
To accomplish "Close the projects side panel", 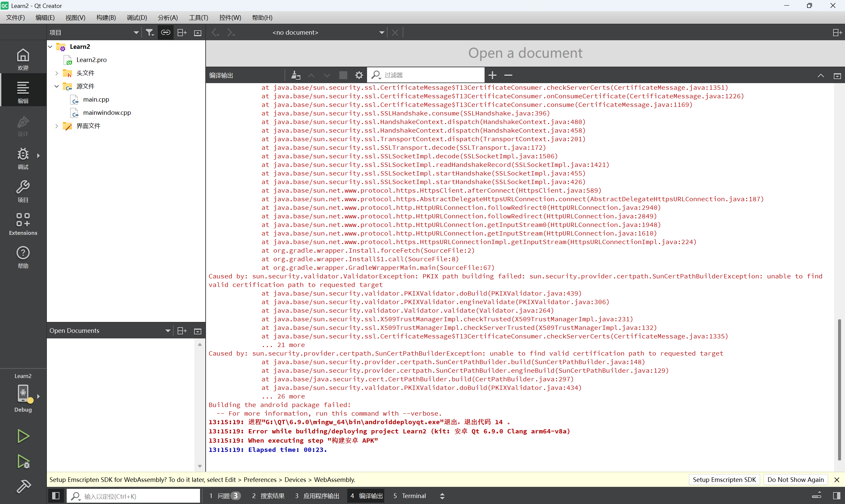I will click(x=198, y=33).
